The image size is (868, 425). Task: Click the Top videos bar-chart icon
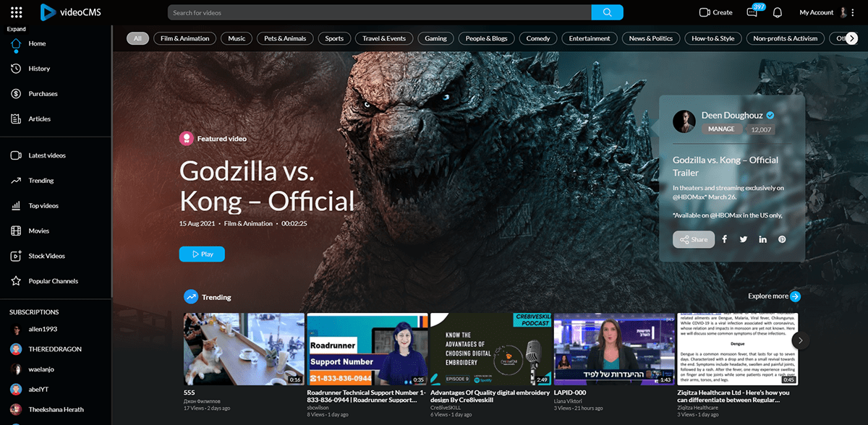pos(15,205)
